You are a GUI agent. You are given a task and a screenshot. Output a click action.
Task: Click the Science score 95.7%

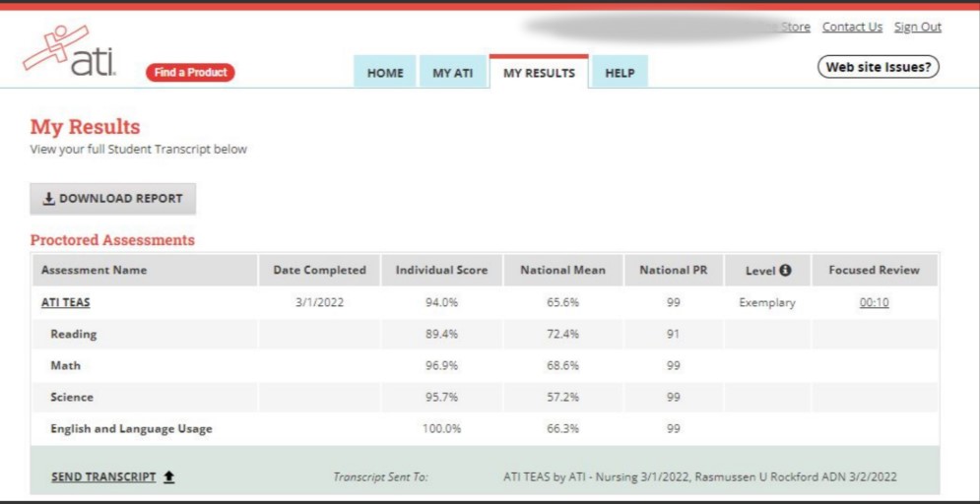tap(441, 398)
